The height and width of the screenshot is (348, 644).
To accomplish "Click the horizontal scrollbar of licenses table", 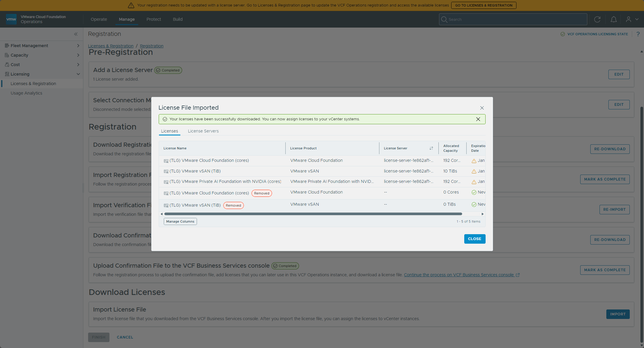I will point(313,214).
